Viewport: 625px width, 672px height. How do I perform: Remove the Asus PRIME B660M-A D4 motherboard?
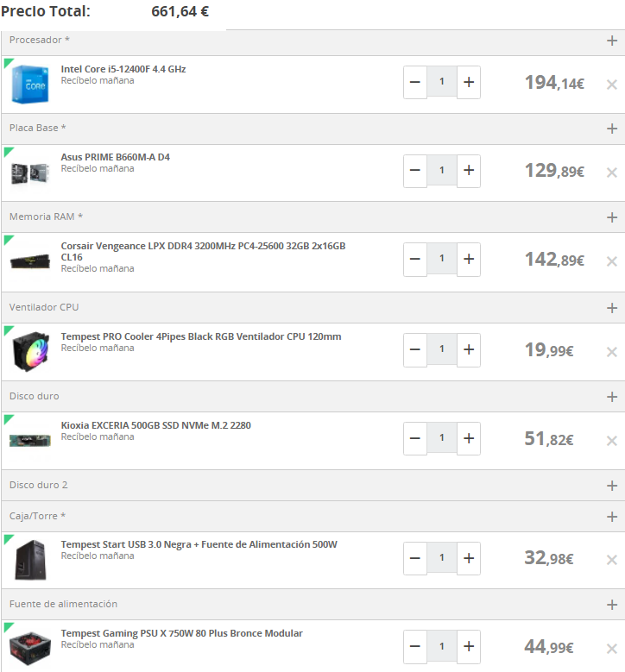pyautogui.click(x=612, y=173)
